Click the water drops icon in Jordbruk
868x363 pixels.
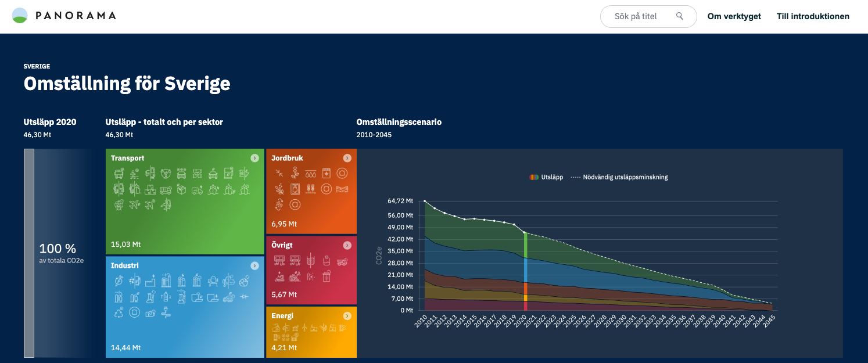[311, 173]
